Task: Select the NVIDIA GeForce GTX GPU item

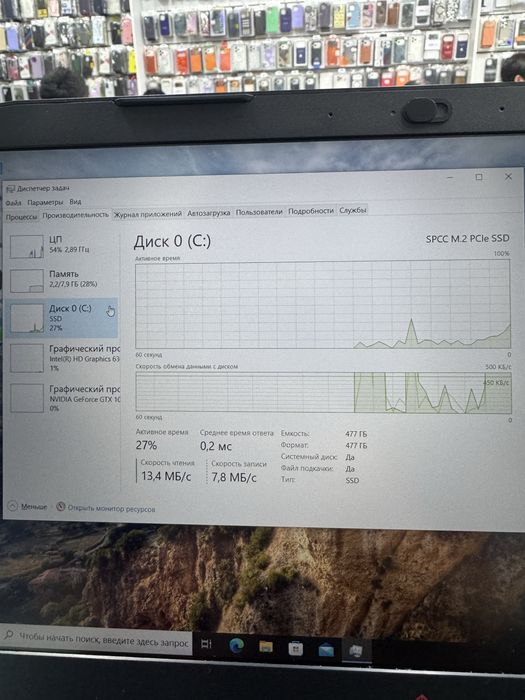Action: pos(64,398)
